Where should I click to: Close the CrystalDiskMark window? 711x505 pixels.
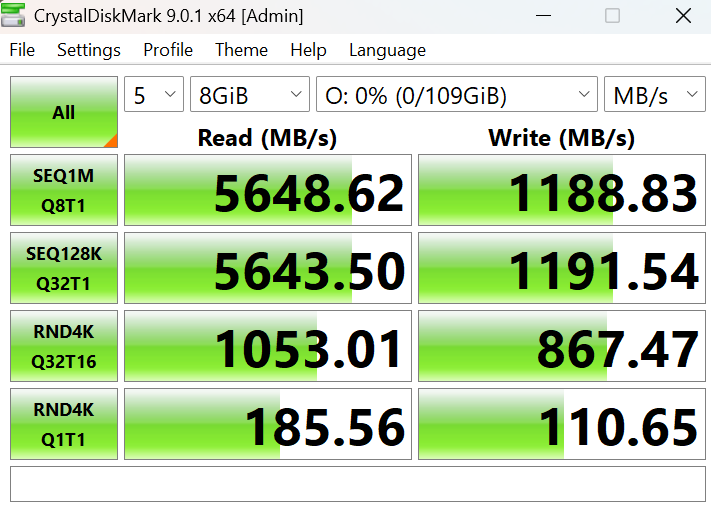[683, 16]
